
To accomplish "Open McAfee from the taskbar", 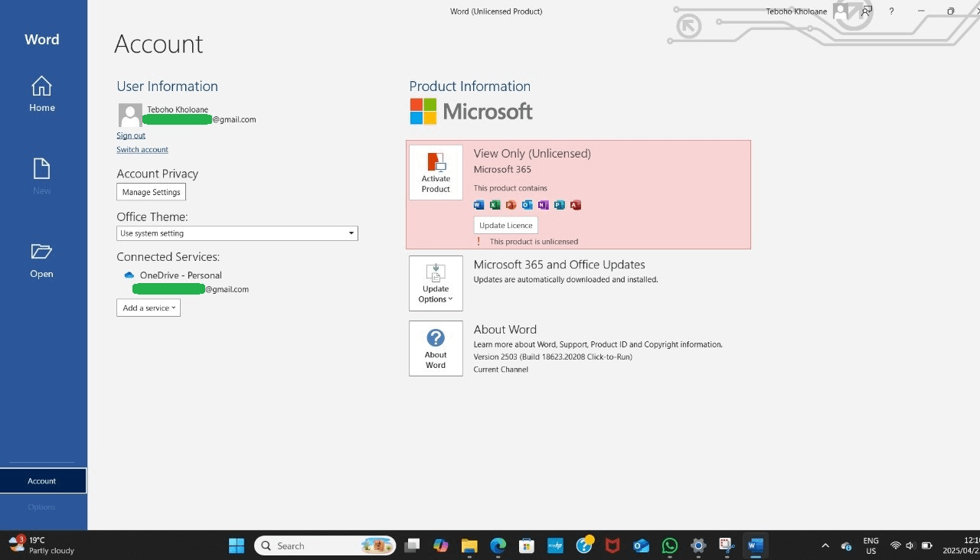I will [x=612, y=545].
